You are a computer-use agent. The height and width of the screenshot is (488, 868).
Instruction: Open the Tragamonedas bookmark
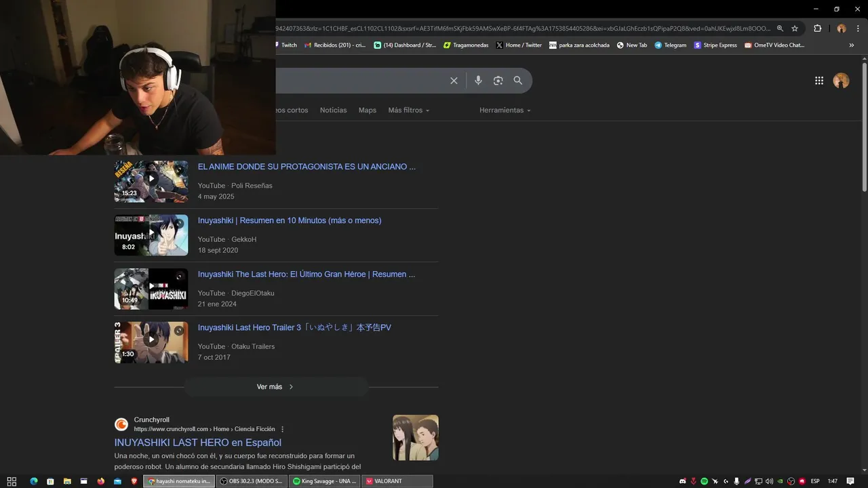click(466, 45)
